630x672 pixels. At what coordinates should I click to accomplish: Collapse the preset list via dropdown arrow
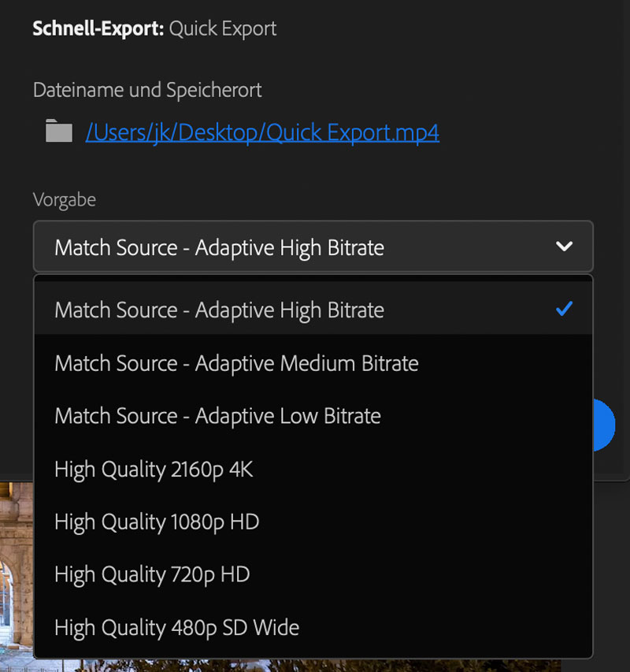(x=564, y=247)
